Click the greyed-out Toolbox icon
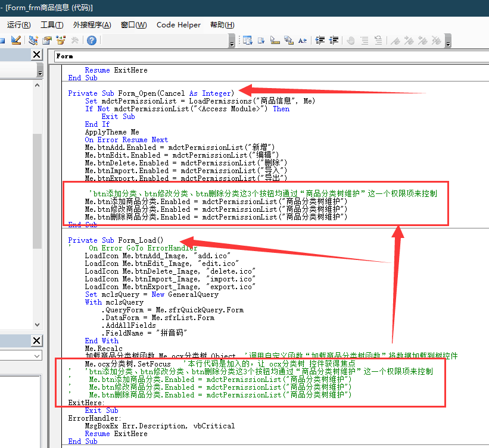 click(x=75, y=40)
